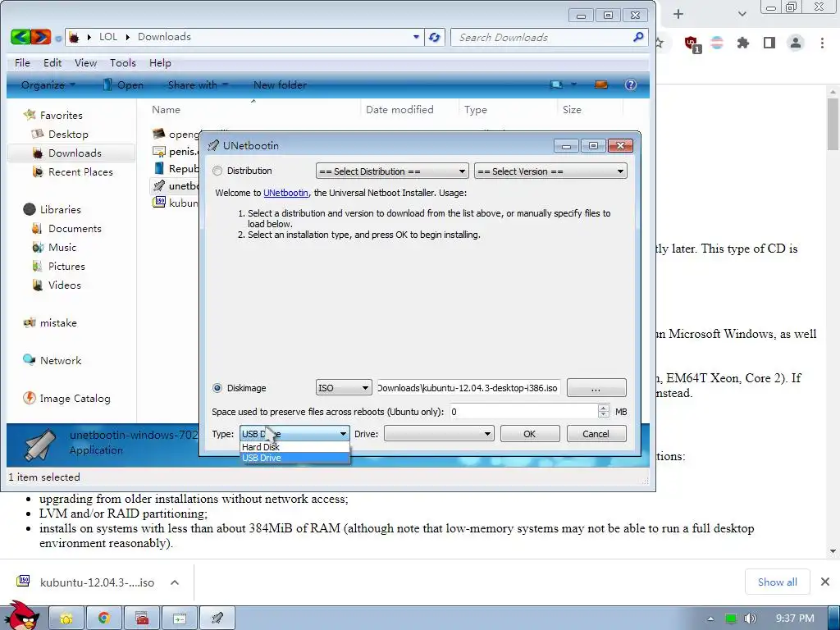Select the Diskimage radio button
The width and height of the screenshot is (840, 630).
click(217, 388)
